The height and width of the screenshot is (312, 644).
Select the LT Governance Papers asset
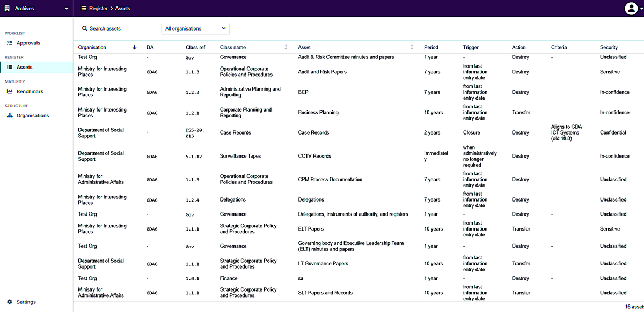(323, 264)
